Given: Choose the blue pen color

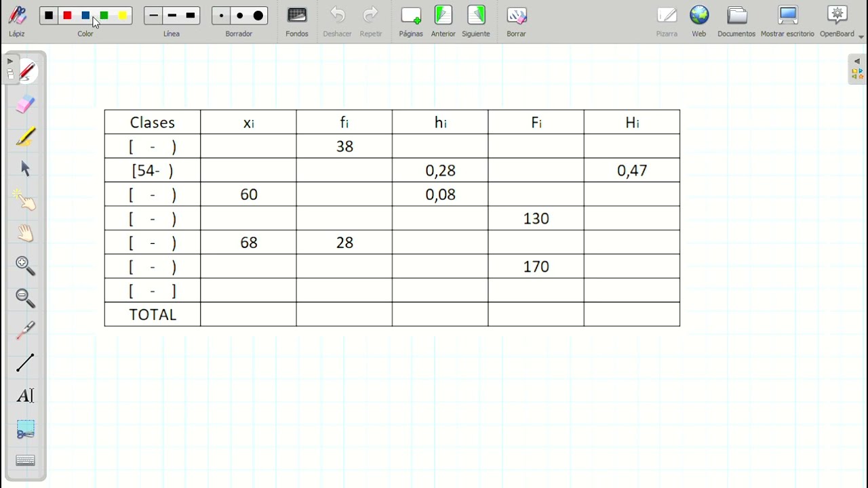Looking at the screenshot, I should pos(85,16).
